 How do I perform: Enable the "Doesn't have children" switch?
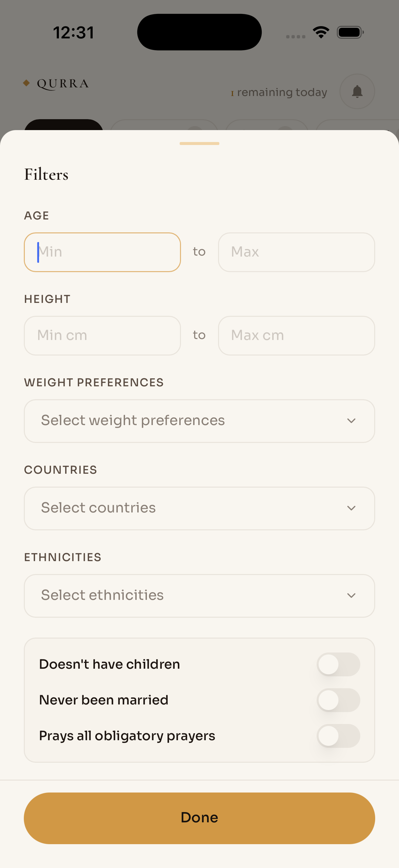[338, 664]
